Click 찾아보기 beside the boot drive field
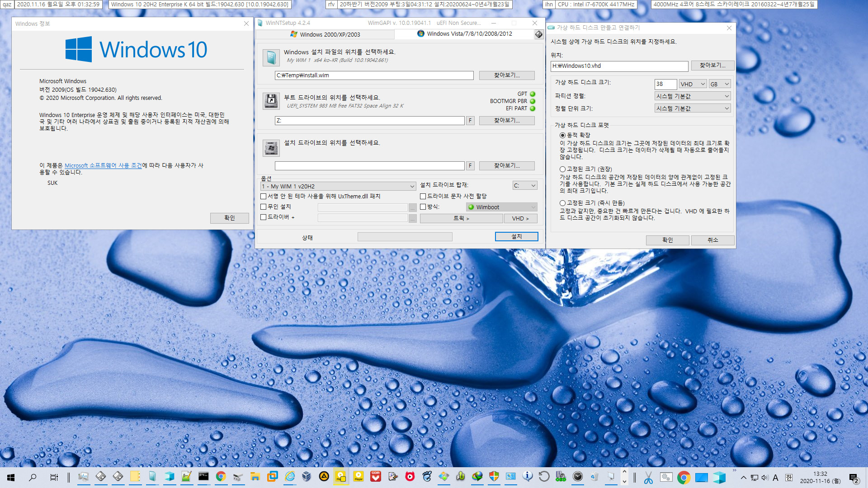Viewport: 868px width, 488px height. tap(507, 121)
